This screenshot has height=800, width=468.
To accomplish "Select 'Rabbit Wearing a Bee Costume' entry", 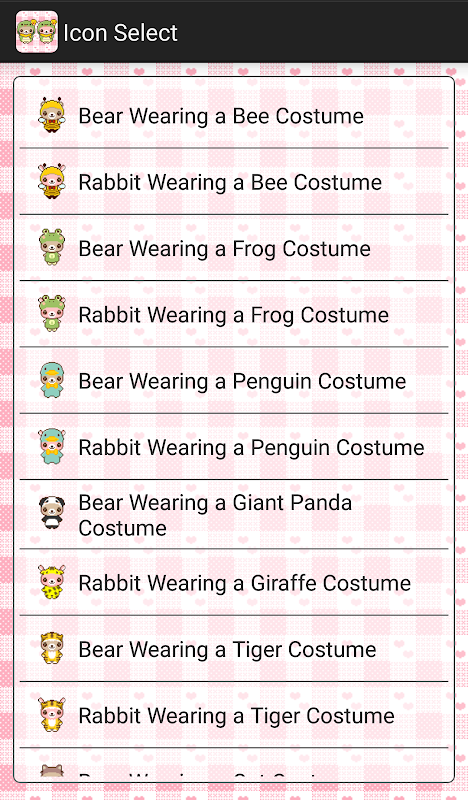I will [234, 182].
